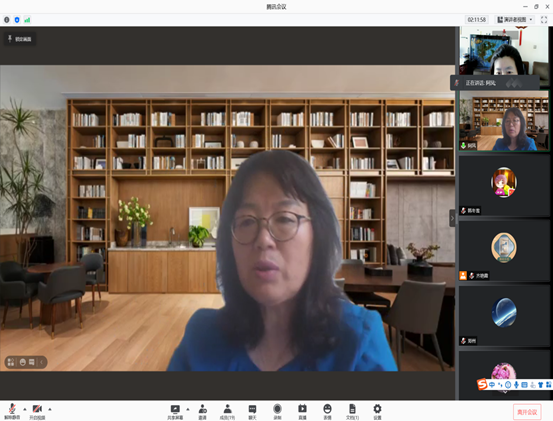553x421 pixels.
Task: Collapse the participant sidebar with arrow
Action: click(x=452, y=218)
